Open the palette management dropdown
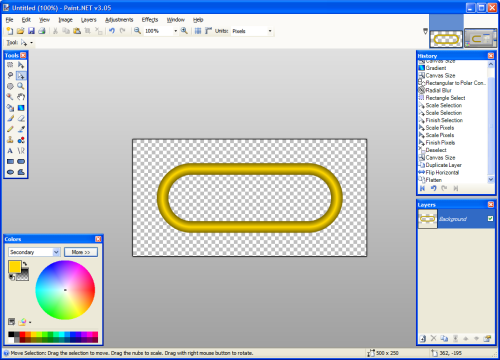The image size is (500, 360). click(30, 322)
